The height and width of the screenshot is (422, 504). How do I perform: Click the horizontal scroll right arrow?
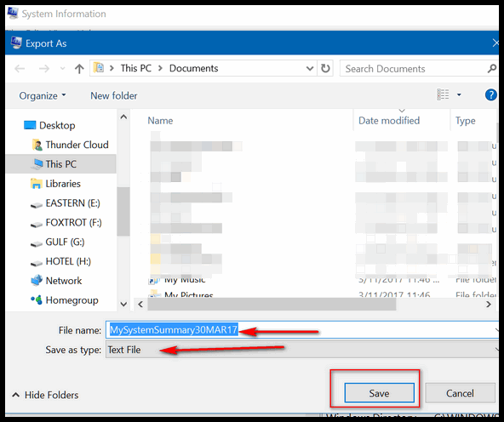[489, 304]
